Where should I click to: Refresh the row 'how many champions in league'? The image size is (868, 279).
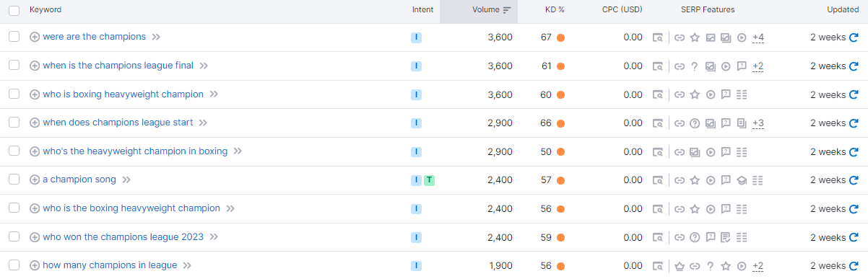pyautogui.click(x=854, y=266)
